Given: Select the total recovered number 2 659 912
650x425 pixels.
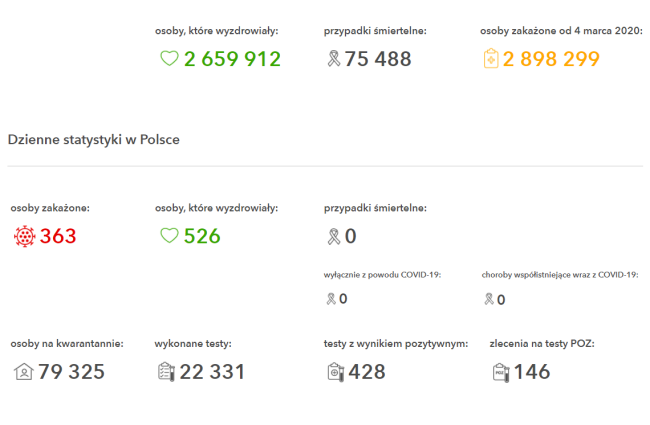Looking at the screenshot, I should tap(232, 59).
